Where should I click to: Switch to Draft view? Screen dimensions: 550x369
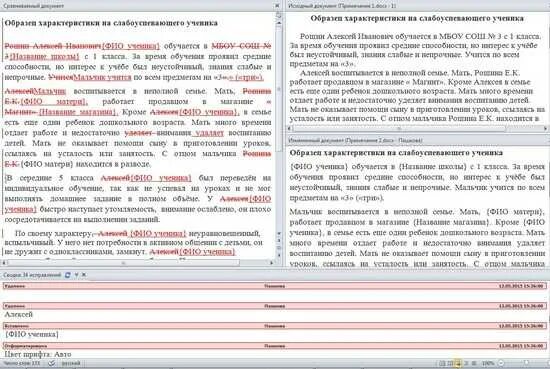click(474, 363)
